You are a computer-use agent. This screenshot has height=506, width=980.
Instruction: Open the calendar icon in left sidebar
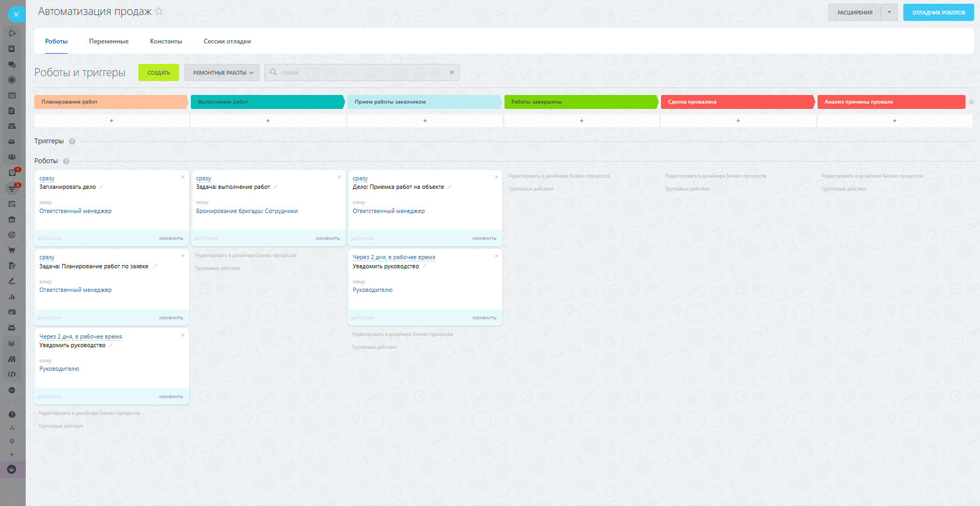pos(12,96)
